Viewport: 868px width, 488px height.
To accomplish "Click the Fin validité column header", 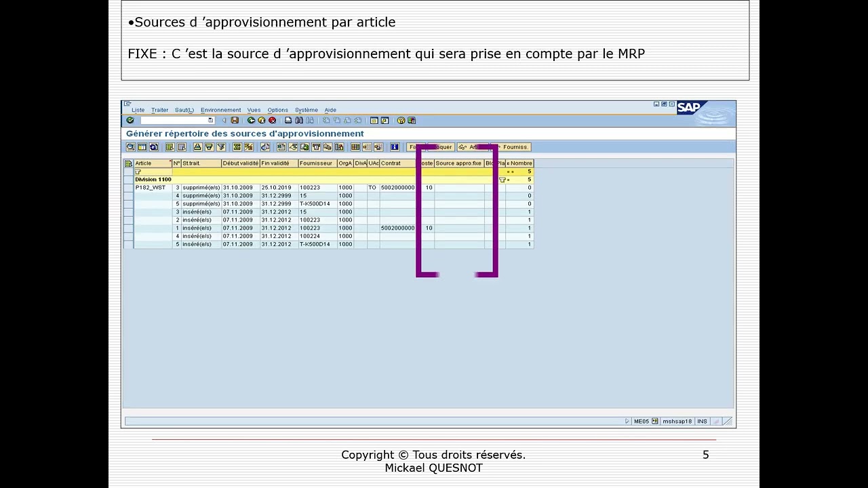I will pyautogui.click(x=279, y=163).
